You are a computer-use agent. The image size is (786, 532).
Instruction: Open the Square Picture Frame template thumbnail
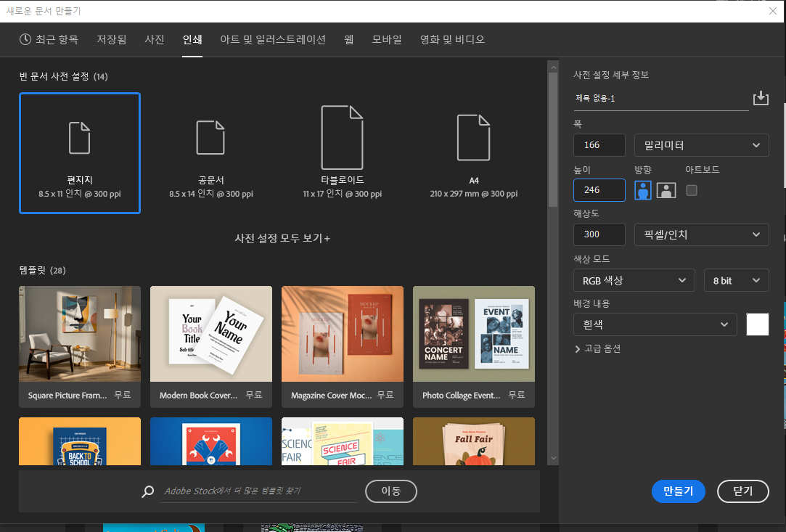point(80,335)
